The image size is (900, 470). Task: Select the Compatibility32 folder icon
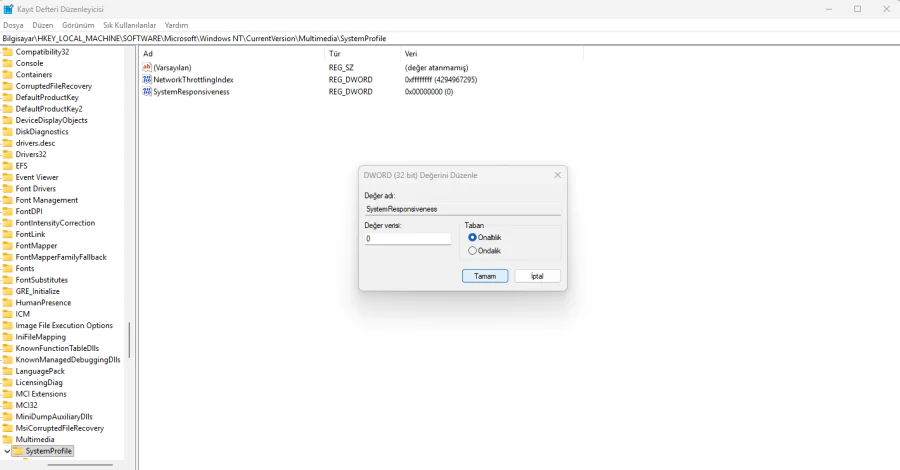click(7, 52)
